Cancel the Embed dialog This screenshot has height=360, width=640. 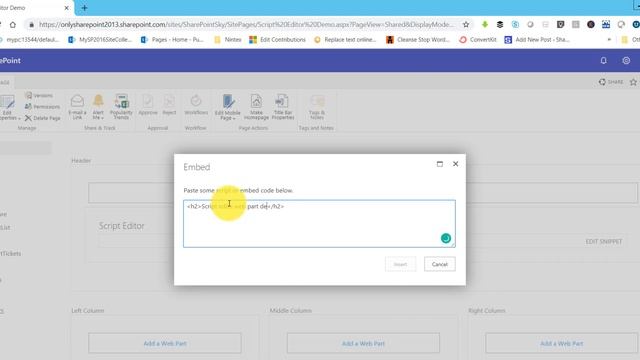click(x=440, y=264)
